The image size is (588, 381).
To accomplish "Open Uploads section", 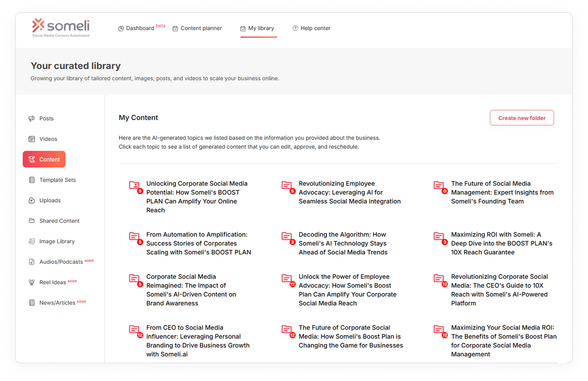I will (45, 200).
